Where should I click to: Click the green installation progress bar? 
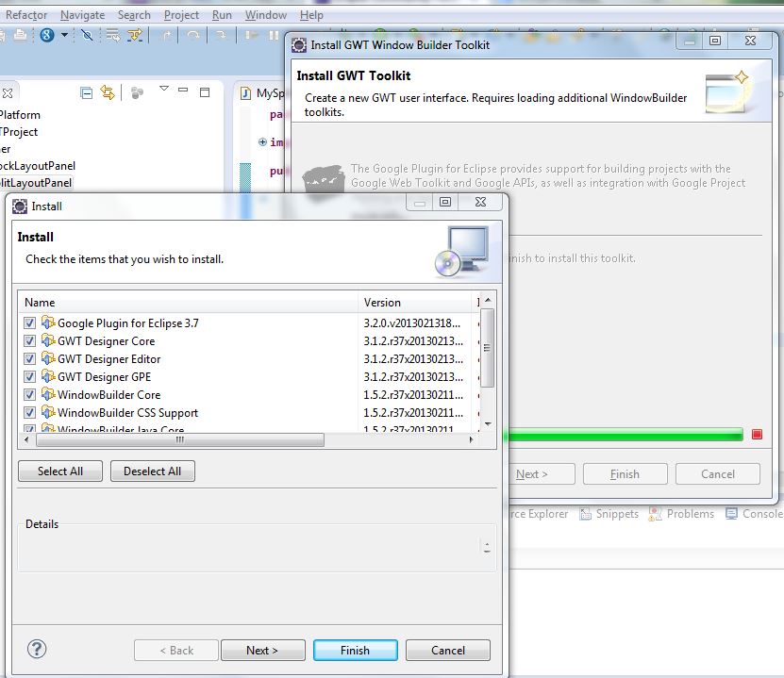626,435
